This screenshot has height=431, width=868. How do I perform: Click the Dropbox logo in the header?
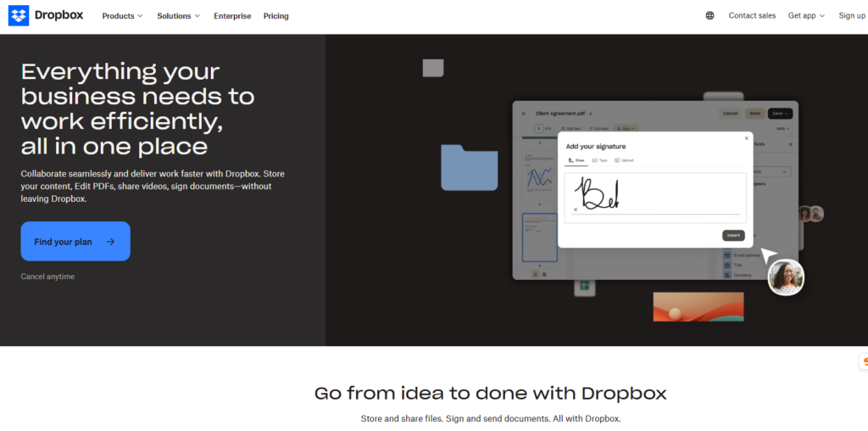[x=46, y=15]
